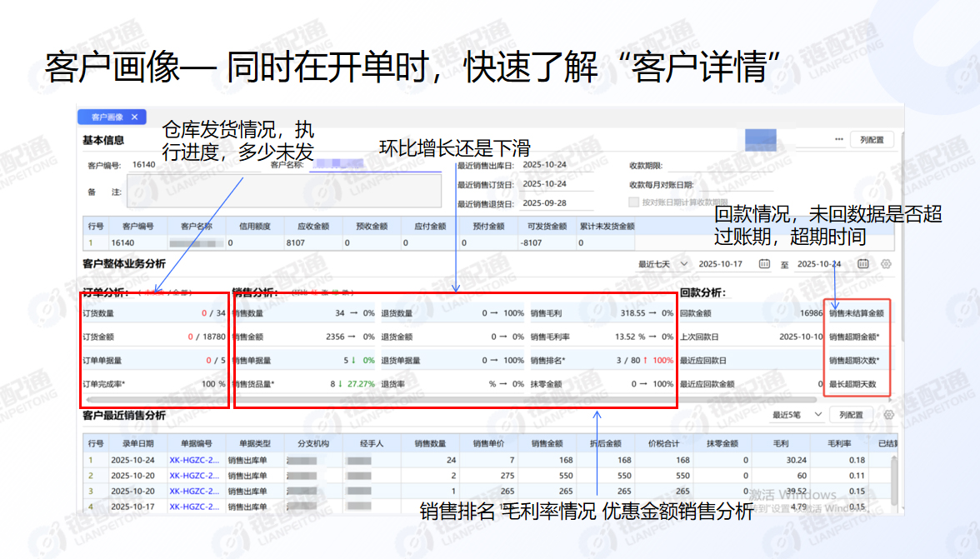Open the calendar icon beside start date 2025-10-17
The width and height of the screenshot is (980, 559).
[764, 263]
